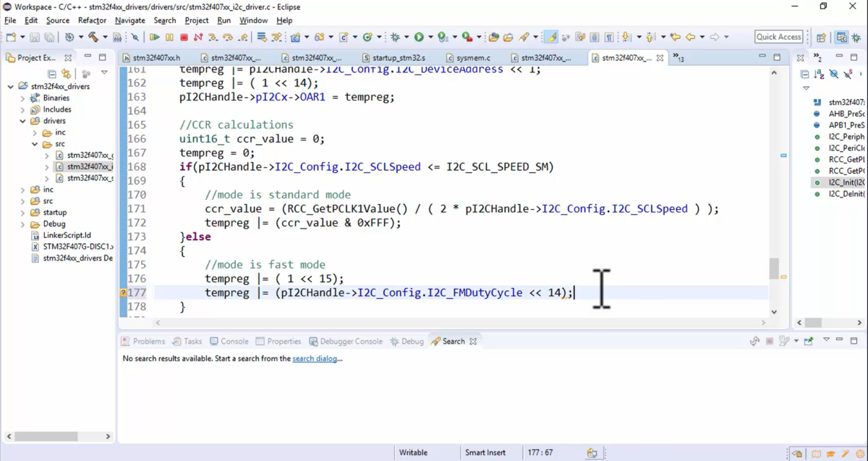Click the Last Edit Location arrow icon
The width and height of the screenshot is (868, 461).
coord(675,37)
